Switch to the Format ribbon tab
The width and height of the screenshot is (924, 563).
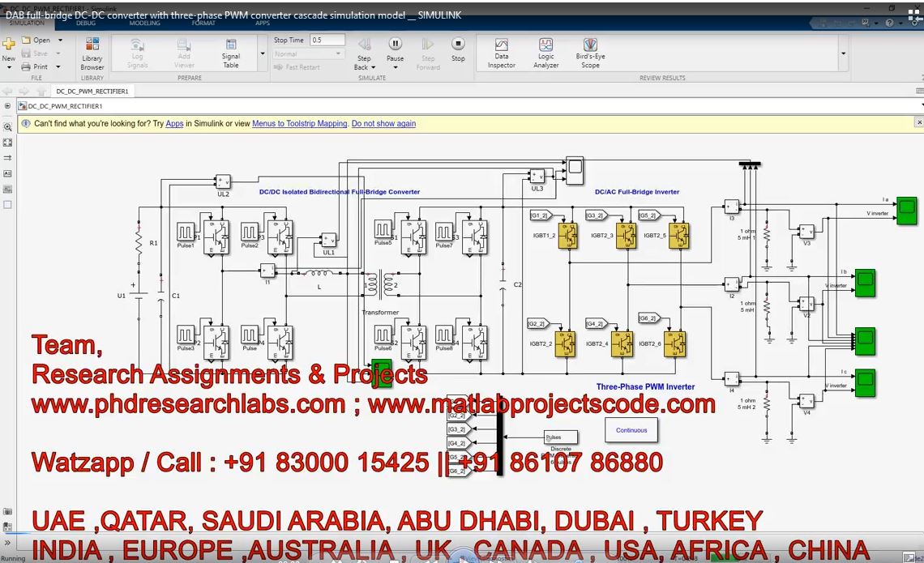pos(203,23)
